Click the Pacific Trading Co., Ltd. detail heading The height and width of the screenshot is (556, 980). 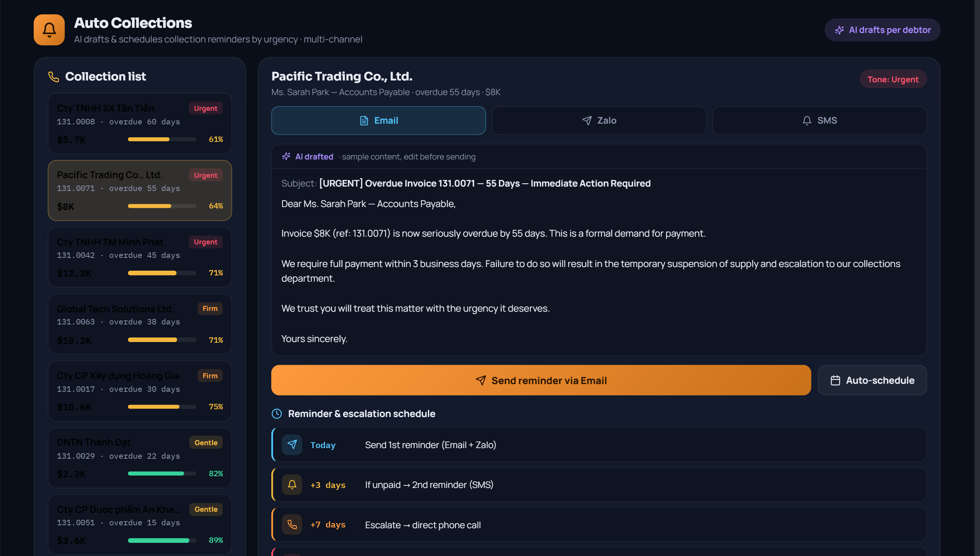[342, 76]
